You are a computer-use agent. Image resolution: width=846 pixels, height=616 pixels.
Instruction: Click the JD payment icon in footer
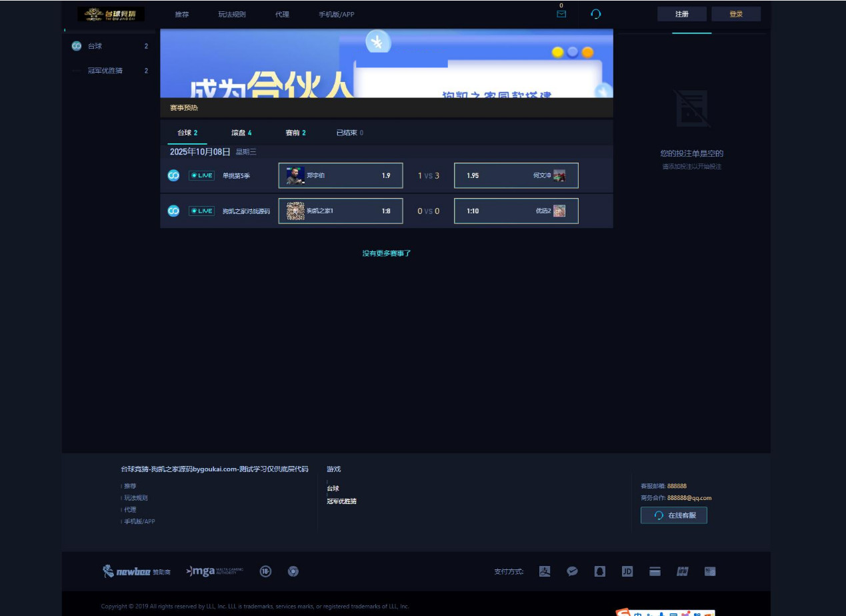pyautogui.click(x=627, y=571)
